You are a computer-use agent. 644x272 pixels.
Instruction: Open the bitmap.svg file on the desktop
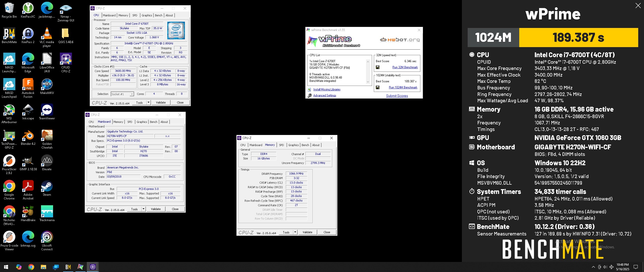tap(28, 239)
